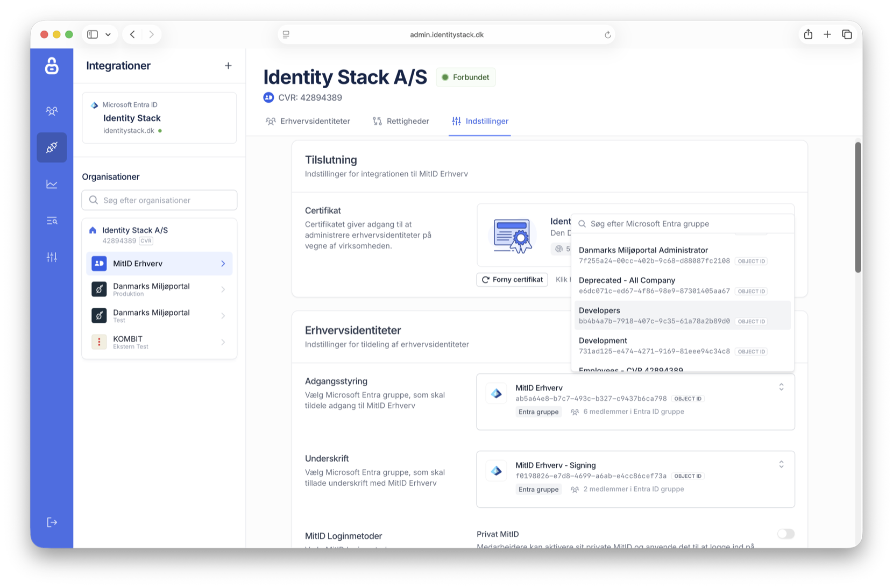893x588 pixels.
Task: Switch to the Rettigheder tab
Action: pos(401,121)
